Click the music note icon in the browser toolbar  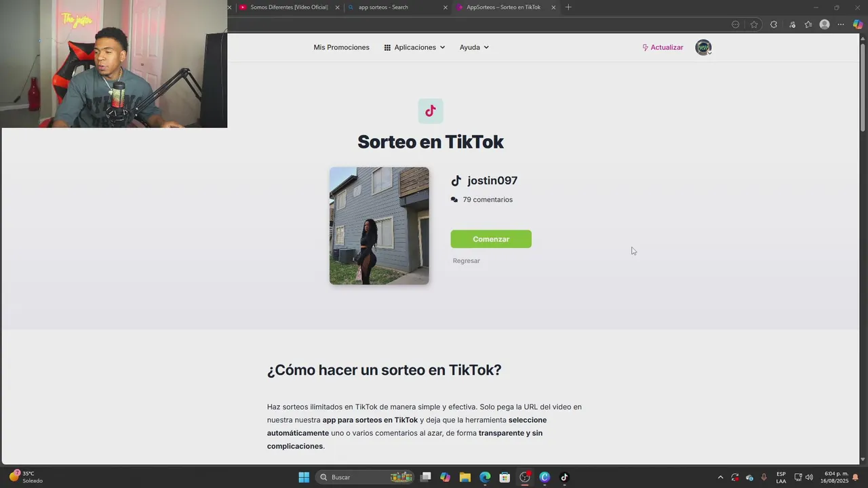point(792,24)
